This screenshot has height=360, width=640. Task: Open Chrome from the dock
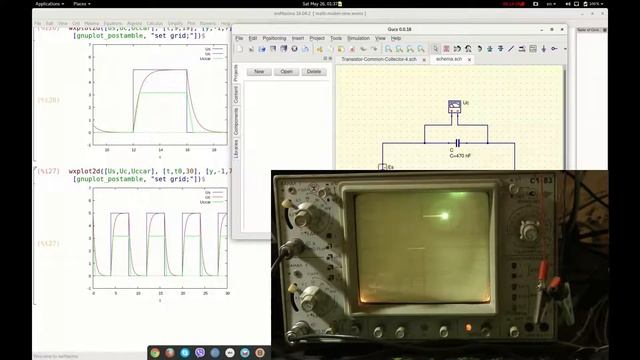(x=155, y=353)
